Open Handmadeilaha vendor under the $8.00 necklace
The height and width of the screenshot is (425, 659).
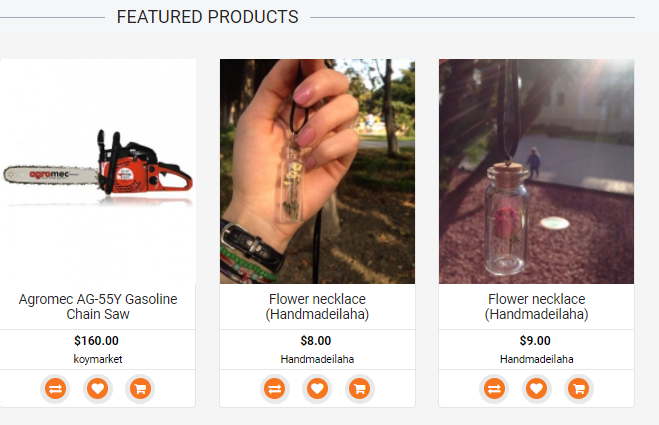[x=317, y=359]
